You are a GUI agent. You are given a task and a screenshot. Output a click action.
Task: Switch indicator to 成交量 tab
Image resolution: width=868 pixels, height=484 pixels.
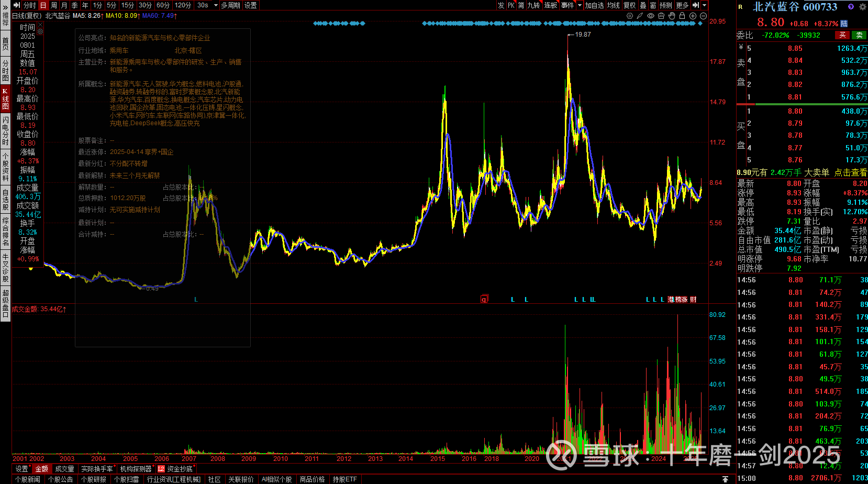tap(64, 469)
